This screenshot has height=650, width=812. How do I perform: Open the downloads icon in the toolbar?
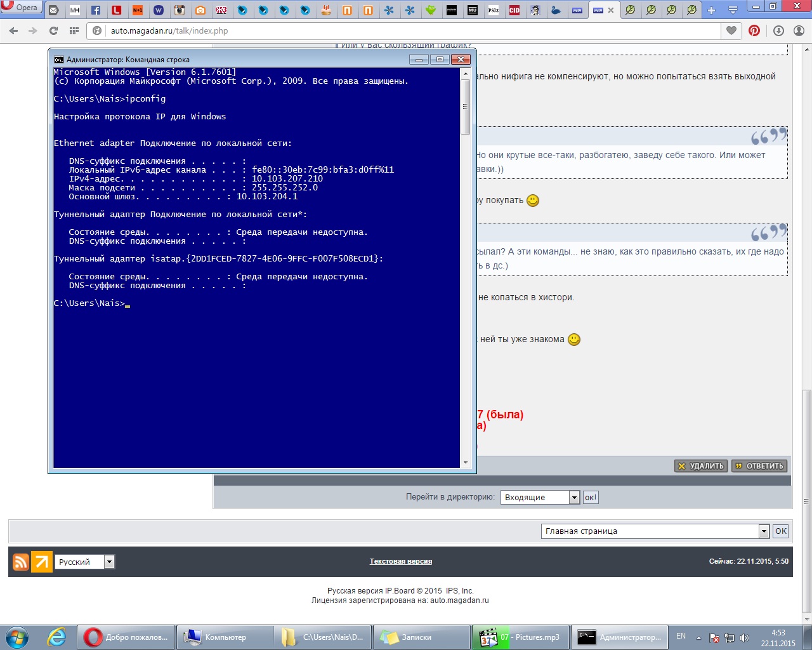click(778, 30)
